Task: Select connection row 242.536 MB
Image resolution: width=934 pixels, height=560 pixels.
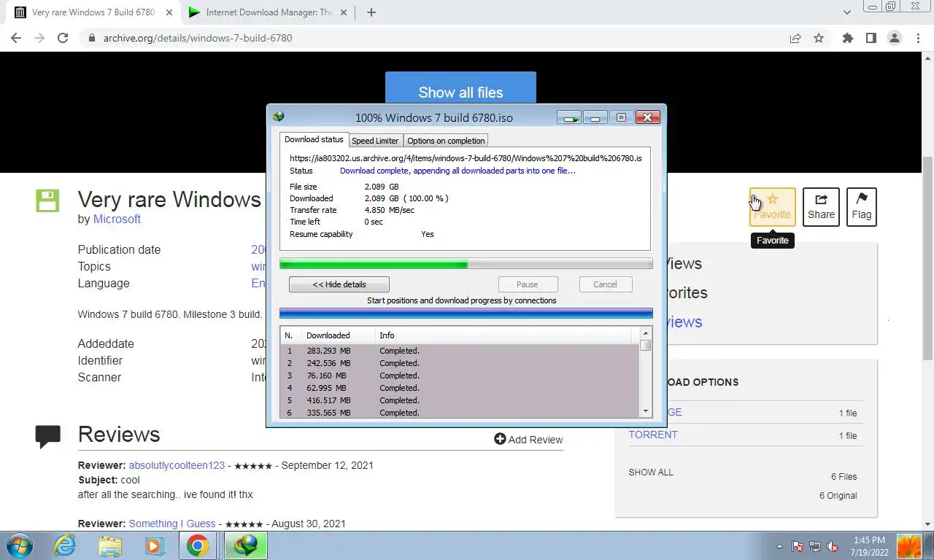Action: [x=460, y=363]
